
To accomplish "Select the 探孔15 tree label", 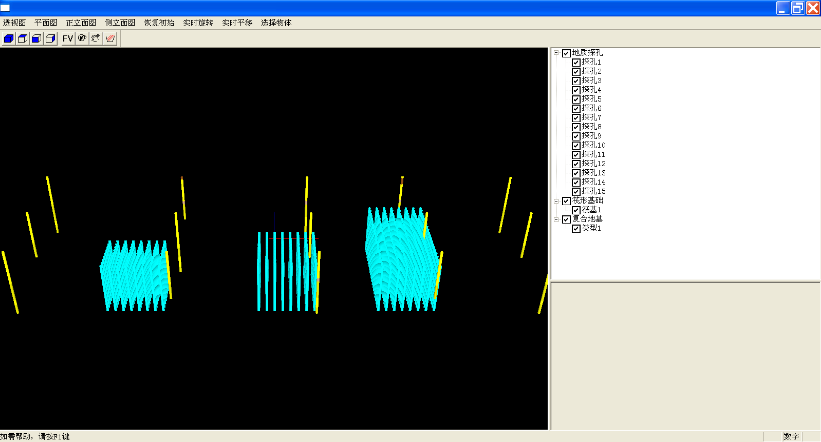I will pos(594,191).
